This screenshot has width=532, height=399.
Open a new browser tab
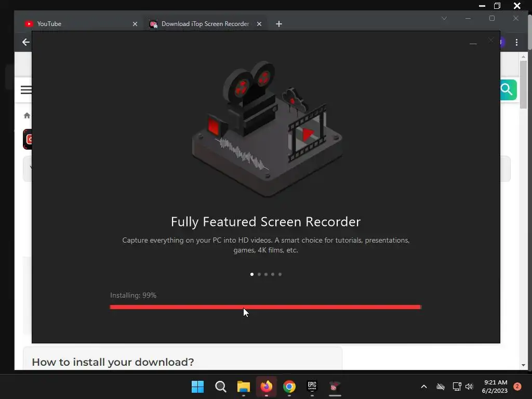[279, 24]
